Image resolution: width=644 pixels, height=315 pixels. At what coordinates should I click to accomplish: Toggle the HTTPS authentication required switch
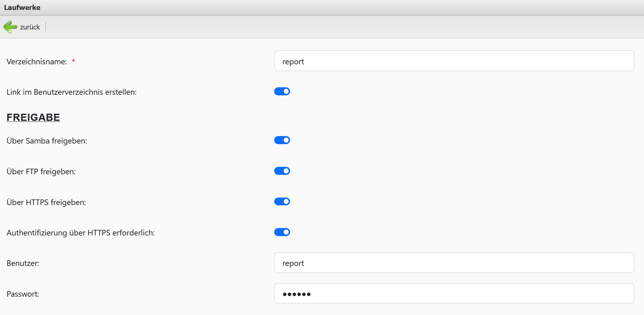coord(282,232)
